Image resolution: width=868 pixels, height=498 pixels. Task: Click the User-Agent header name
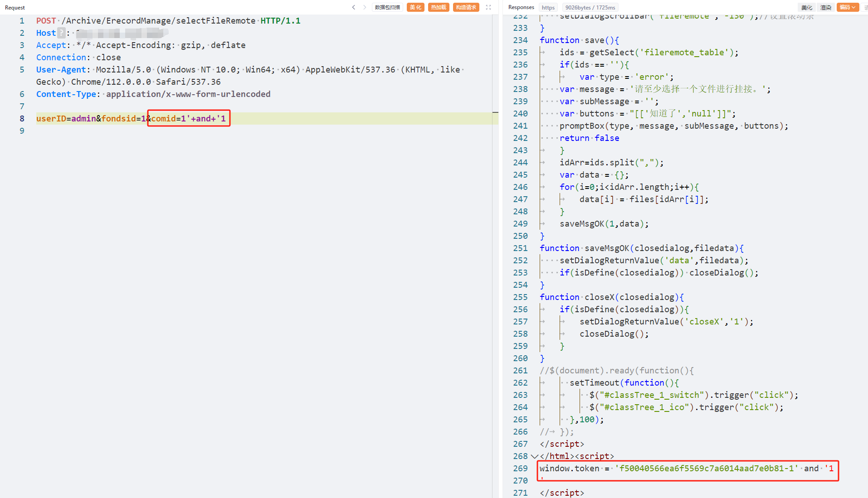[61, 70]
